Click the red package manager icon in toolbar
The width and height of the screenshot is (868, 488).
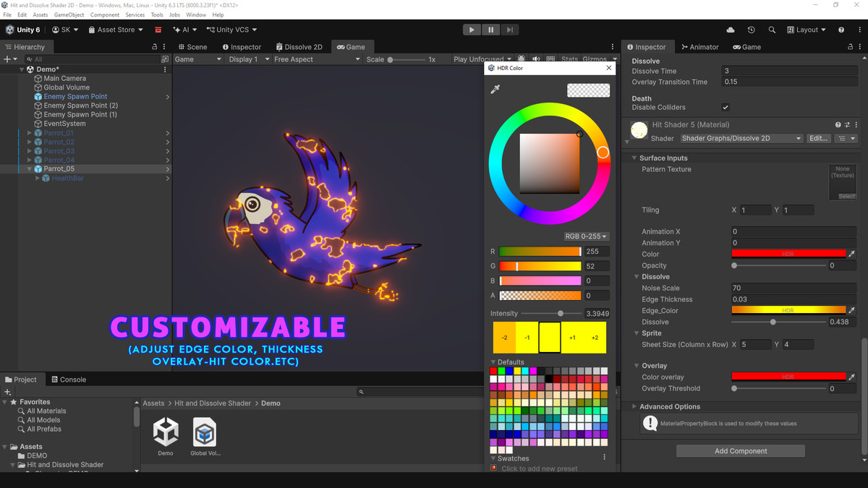[x=158, y=30]
